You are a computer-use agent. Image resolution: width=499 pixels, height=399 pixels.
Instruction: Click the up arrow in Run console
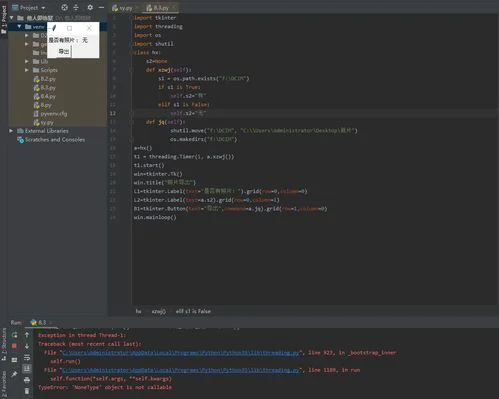coord(27,335)
